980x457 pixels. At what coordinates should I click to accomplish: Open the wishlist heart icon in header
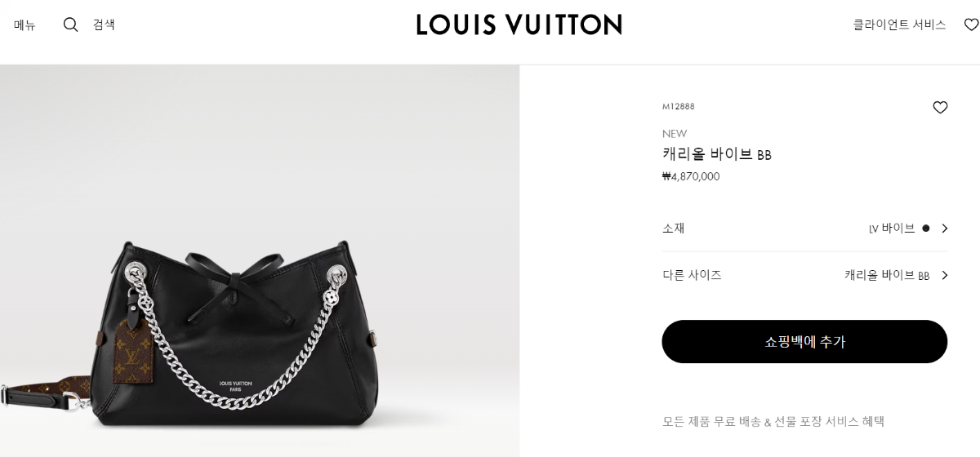(x=971, y=24)
